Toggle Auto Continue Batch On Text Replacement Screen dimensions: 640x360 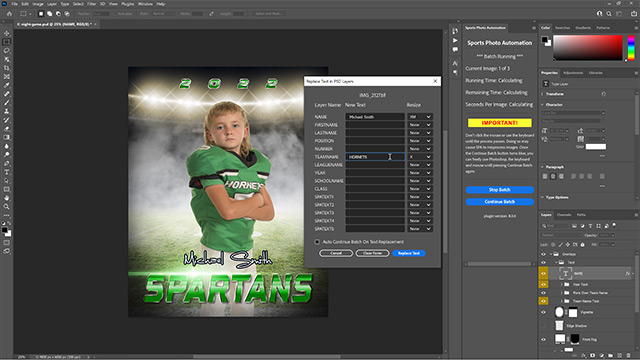[x=317, y=242]
